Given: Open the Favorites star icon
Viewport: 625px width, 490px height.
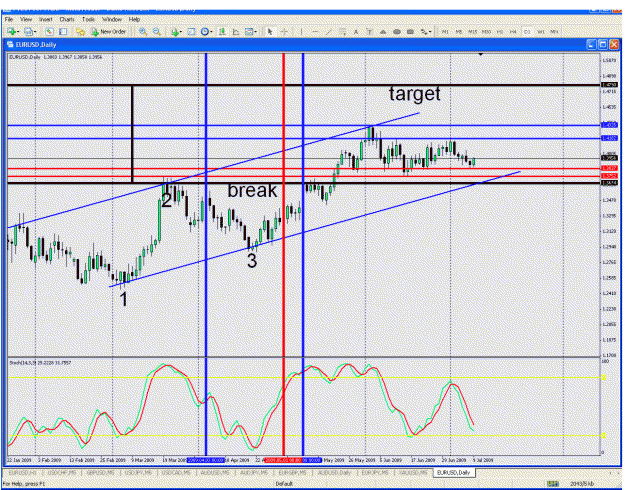Looking at the screenshot, I should click(x=80, y=32).
